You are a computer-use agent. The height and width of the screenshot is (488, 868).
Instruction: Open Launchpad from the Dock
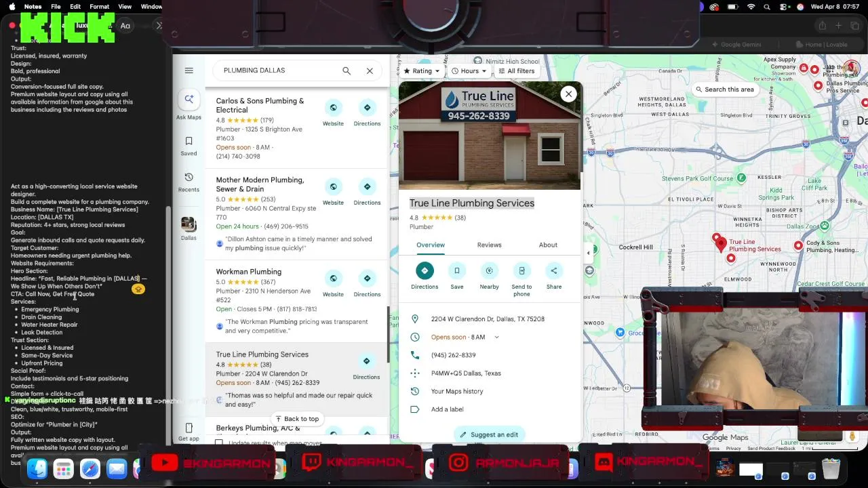click(64, 468)
